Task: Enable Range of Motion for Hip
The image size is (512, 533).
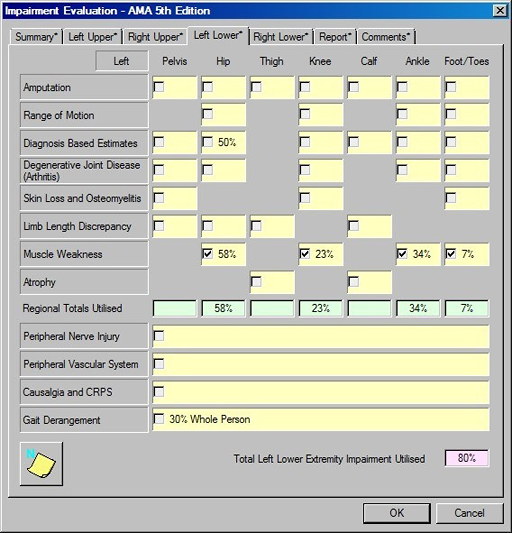Action: pos(208,114)
